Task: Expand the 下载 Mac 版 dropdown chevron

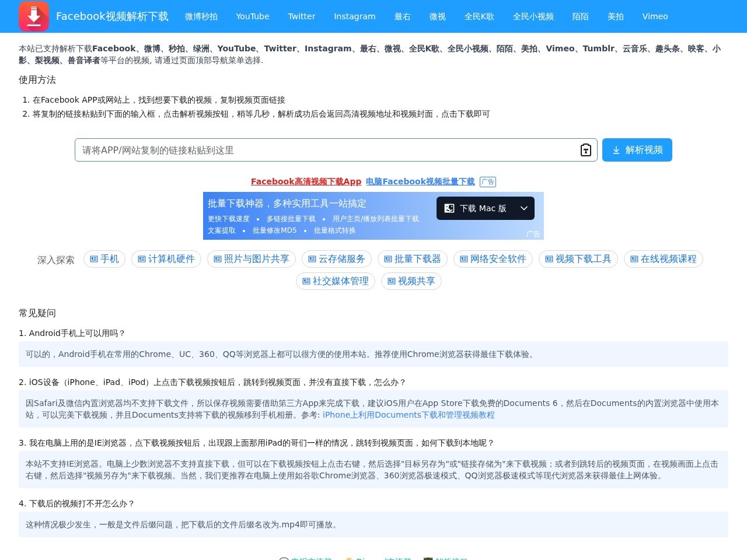Action: click(524, 208)
